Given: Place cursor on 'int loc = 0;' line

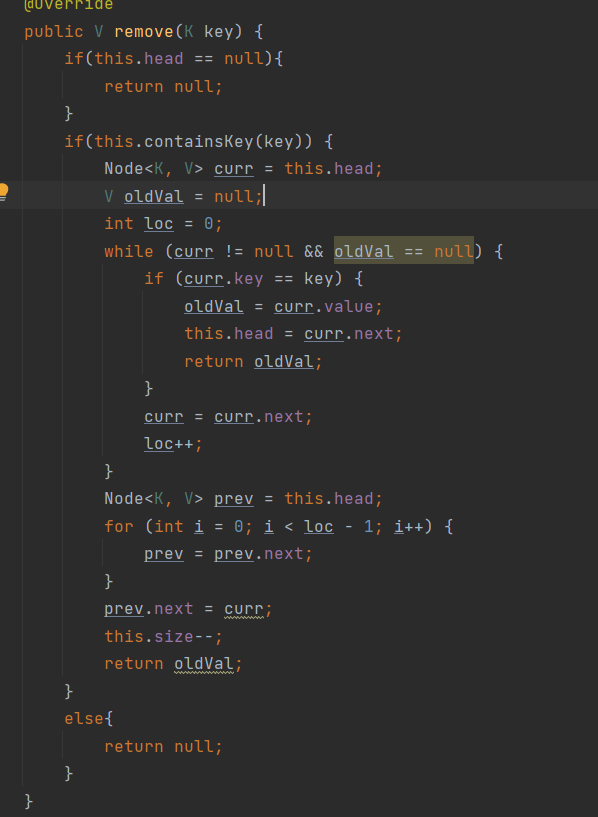Looking at the screenshot, I should point(164,224).
